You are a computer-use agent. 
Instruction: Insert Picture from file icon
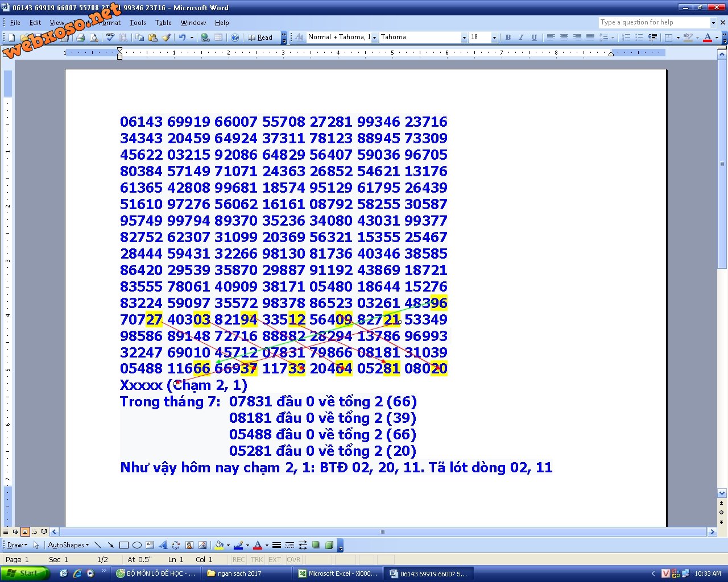202,545
